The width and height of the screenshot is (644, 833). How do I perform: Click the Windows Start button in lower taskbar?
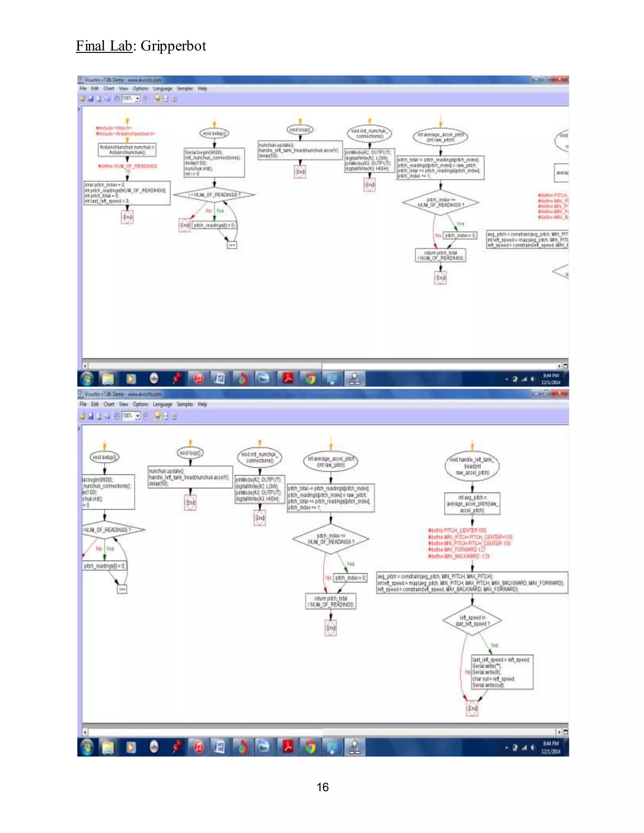tap(87, 747)
